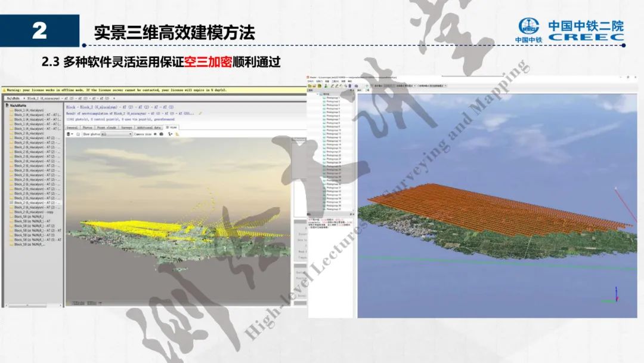This screenshot has width=644, height=363.
Task: Click the open folder icon in right application toolbar
Action: (x=315, y=87)
